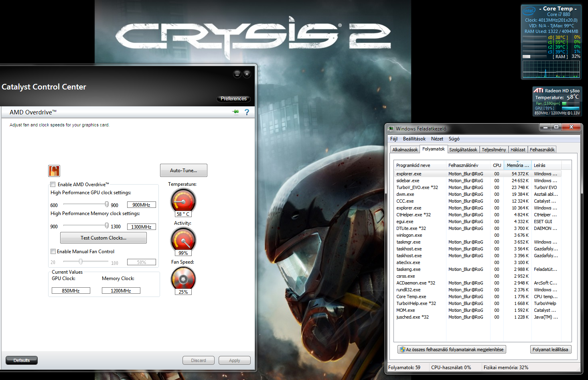The image size is (588, 380).
Task: Click the 1300MHz memory clock field
Action: [142, 227]
